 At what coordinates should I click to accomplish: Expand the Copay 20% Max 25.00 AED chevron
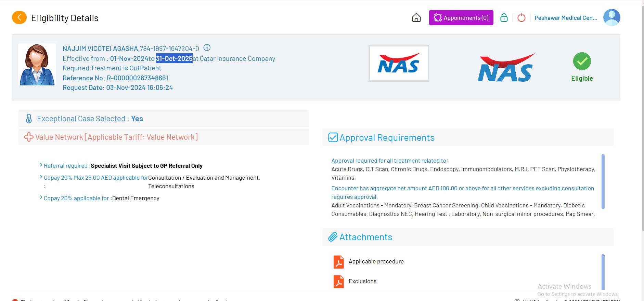coord(41,177)
